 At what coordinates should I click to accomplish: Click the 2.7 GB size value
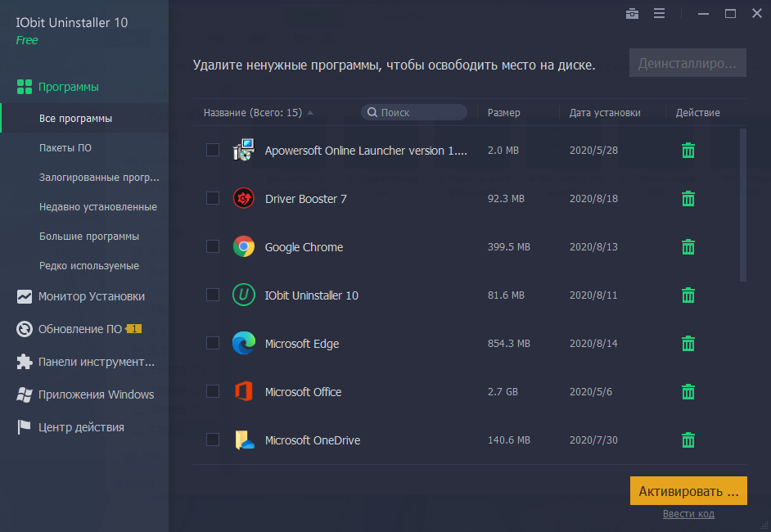coord(503,392)
